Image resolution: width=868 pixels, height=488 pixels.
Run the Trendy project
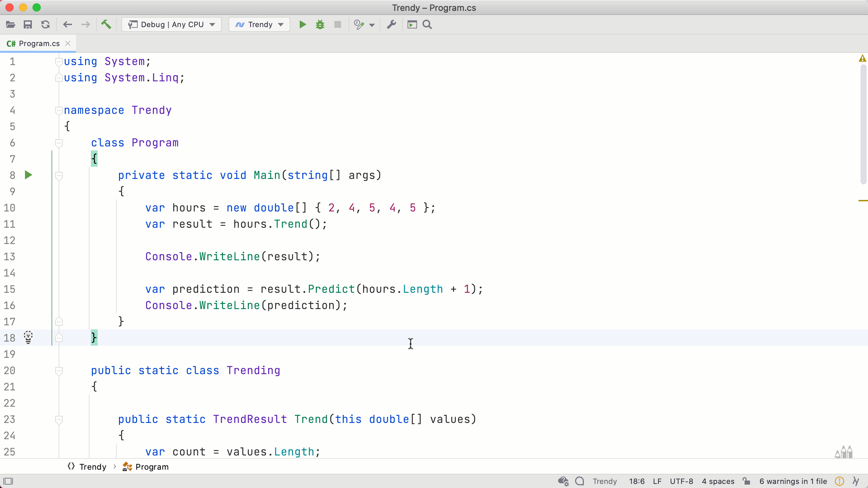coord(302,24)
